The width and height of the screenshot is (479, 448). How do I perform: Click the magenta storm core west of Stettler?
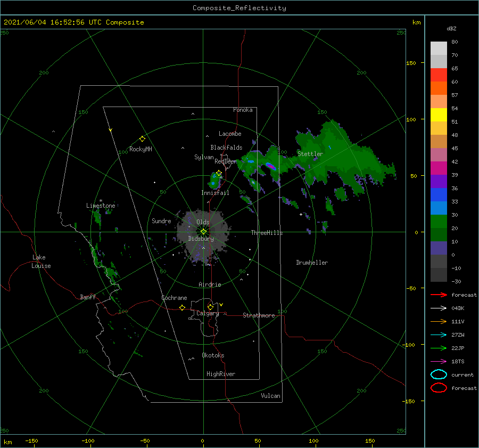[x=271, y=166]
